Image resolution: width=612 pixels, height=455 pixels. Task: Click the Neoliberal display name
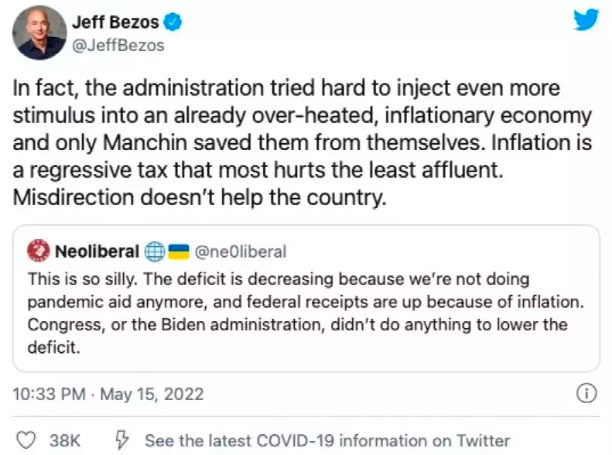point(96,250)
